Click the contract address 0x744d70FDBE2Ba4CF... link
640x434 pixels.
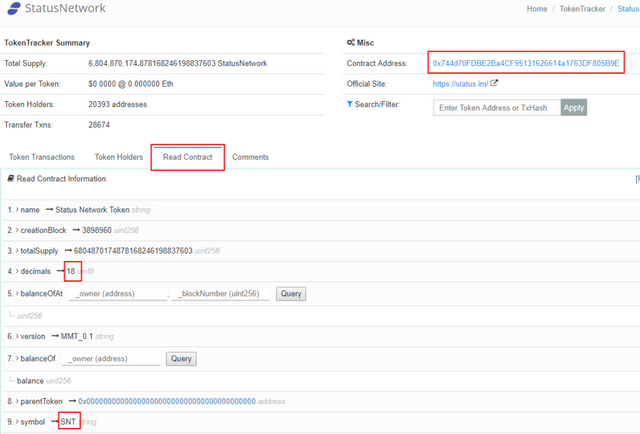pos(526,63)
